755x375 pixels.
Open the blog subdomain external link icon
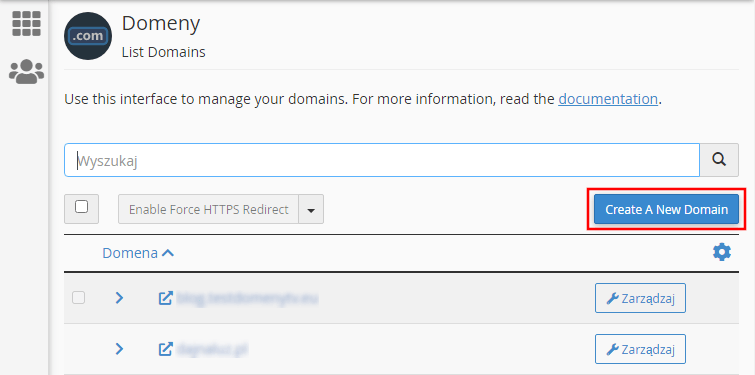tap(165, 298)
